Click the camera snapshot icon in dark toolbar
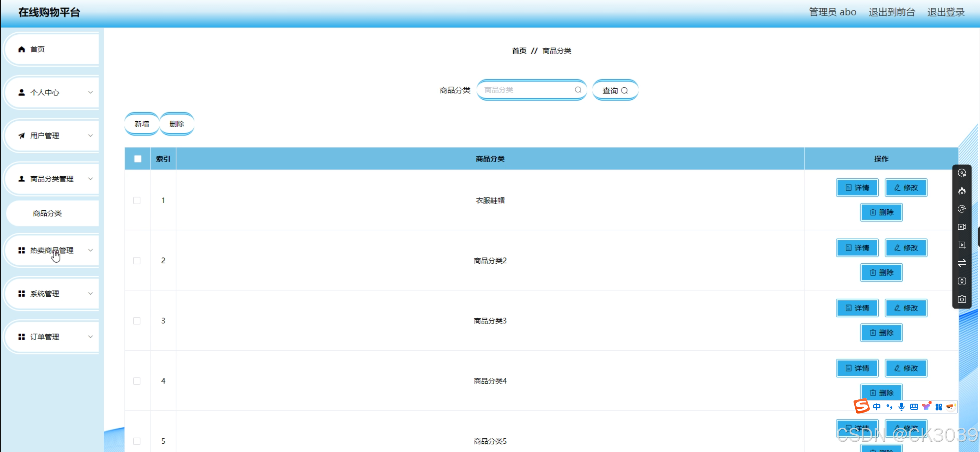The width and height of the screenshot is (980, 452). pos(961,299)
